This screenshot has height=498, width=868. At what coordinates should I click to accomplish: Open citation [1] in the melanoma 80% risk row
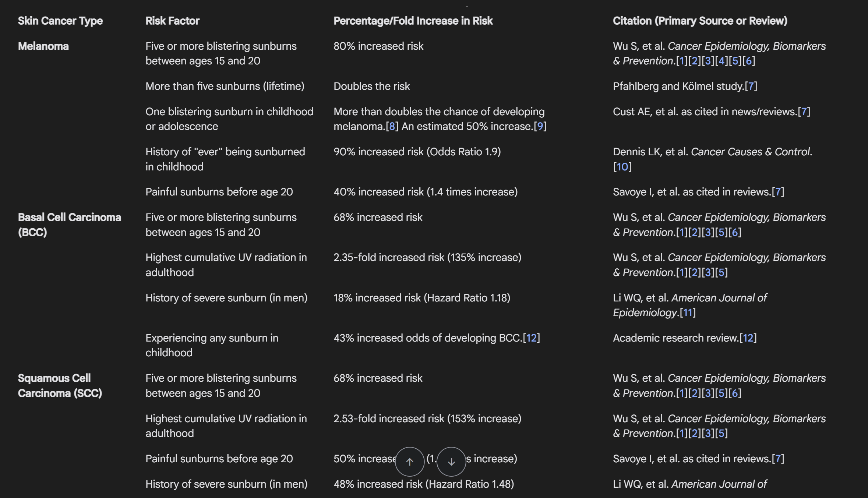[x=682, y=61]
